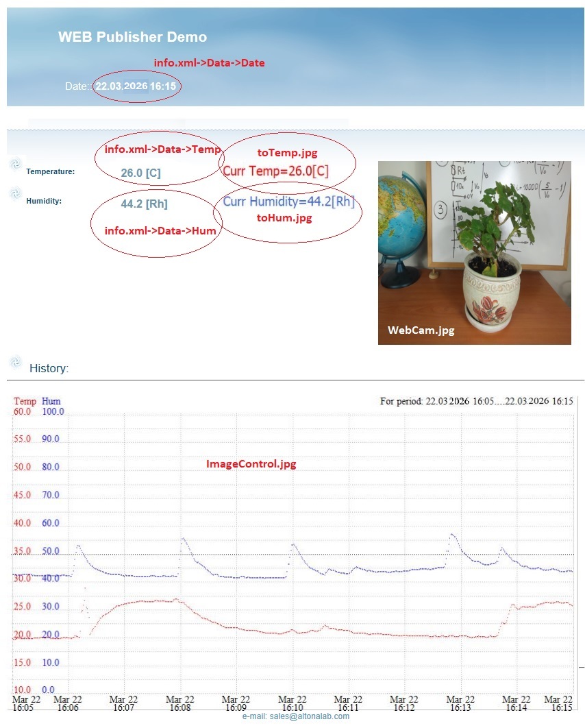The height and width of the screenshot is (728, 585).
Task: Click the Curr Temp=26.0[C] image
Action: [x=275, y=171]
